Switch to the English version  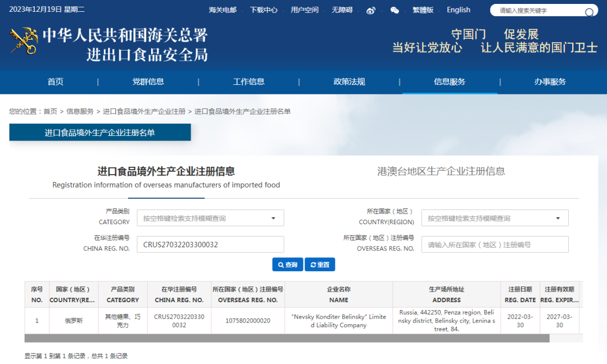click(x=459, y=10)
